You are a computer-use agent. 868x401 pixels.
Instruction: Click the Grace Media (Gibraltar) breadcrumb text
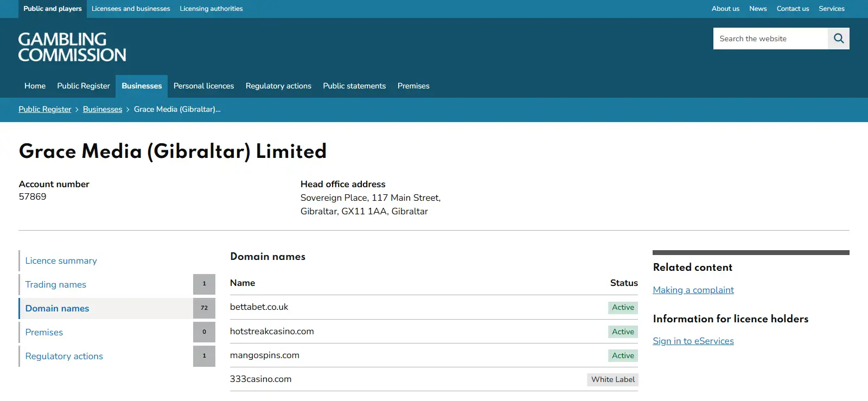point(177,109)
